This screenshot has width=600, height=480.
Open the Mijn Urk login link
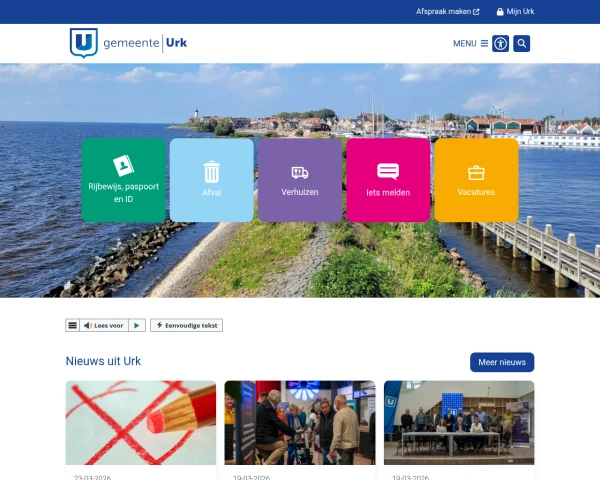[x=514, y=12]
